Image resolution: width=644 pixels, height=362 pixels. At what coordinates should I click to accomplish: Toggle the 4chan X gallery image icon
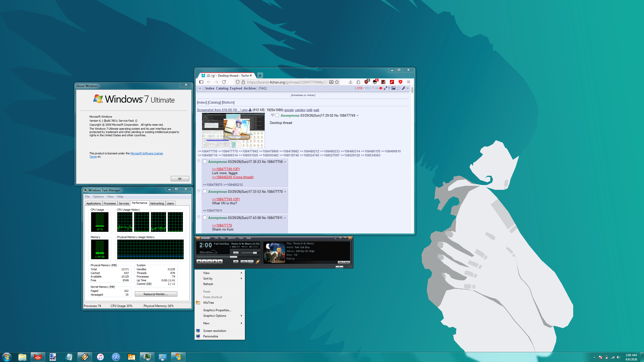pyautogui.click(x=393, y=88)
